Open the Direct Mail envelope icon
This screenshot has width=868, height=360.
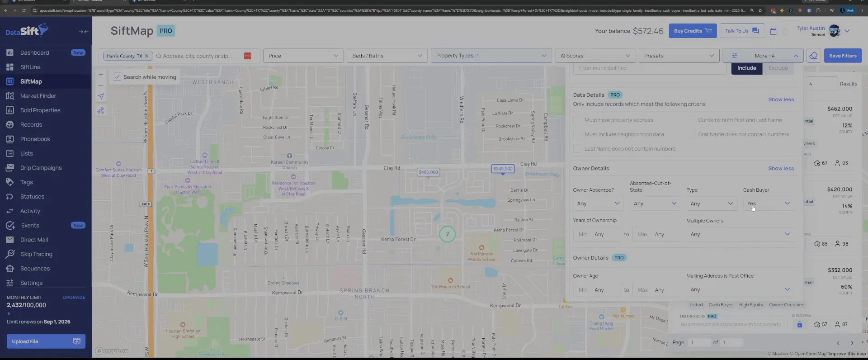point(10,240)
